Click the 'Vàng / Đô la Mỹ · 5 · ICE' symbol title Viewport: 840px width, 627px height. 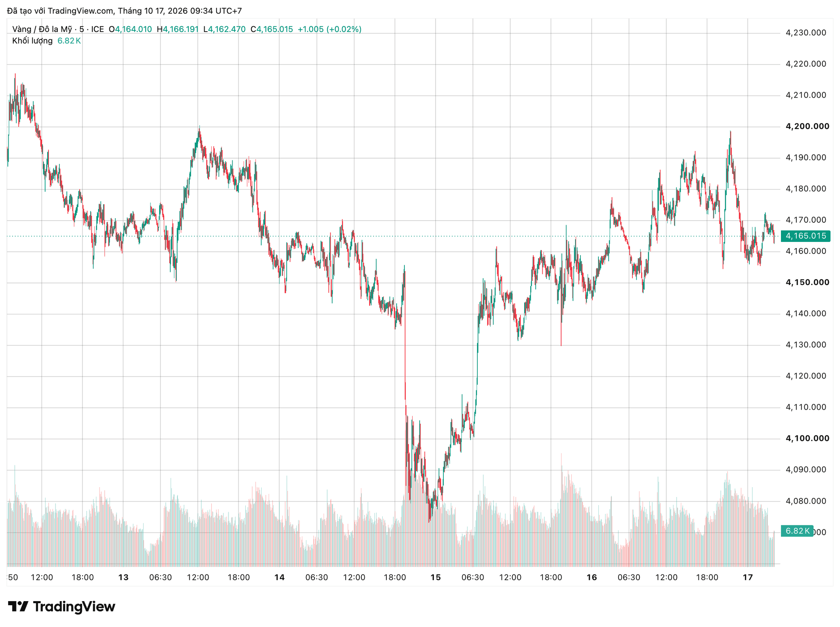pyautogui.click(x=58, y=29)
